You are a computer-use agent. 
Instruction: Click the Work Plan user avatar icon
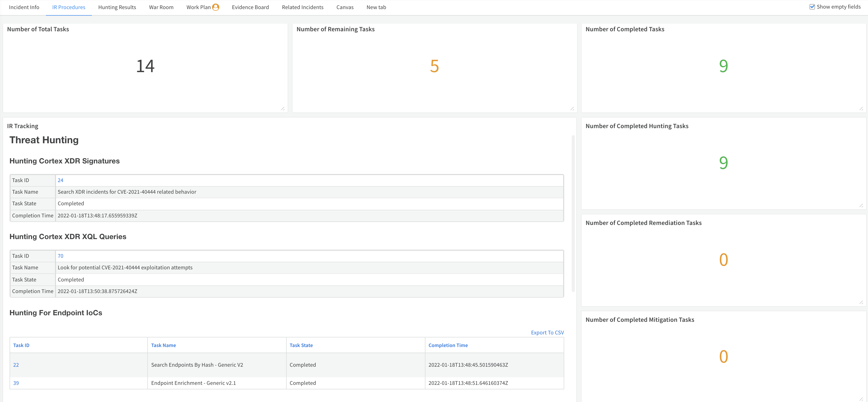216,7
